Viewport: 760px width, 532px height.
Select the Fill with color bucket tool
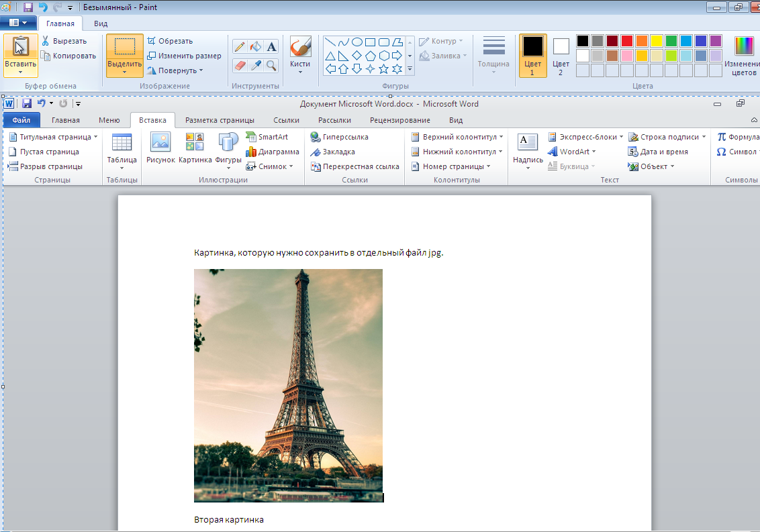click(255, 46)
